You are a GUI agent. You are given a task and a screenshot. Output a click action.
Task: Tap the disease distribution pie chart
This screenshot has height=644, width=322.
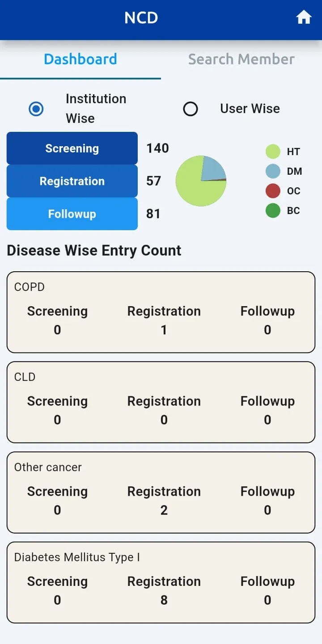(x=201, y=181)
